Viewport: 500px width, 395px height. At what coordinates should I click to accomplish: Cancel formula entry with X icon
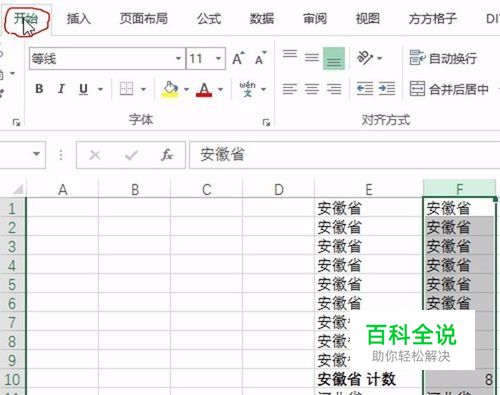click(95, 155)
